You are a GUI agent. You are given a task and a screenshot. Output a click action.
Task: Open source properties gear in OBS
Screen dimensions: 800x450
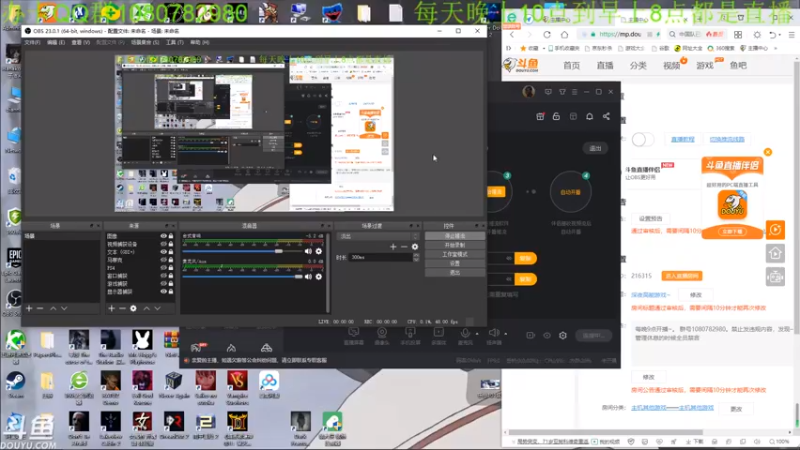pyautogui.click(x=133, y=309)
